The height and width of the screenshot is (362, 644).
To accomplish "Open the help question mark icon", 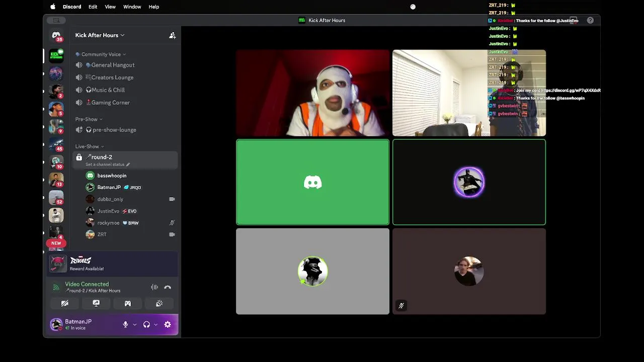I will (590, 21).
